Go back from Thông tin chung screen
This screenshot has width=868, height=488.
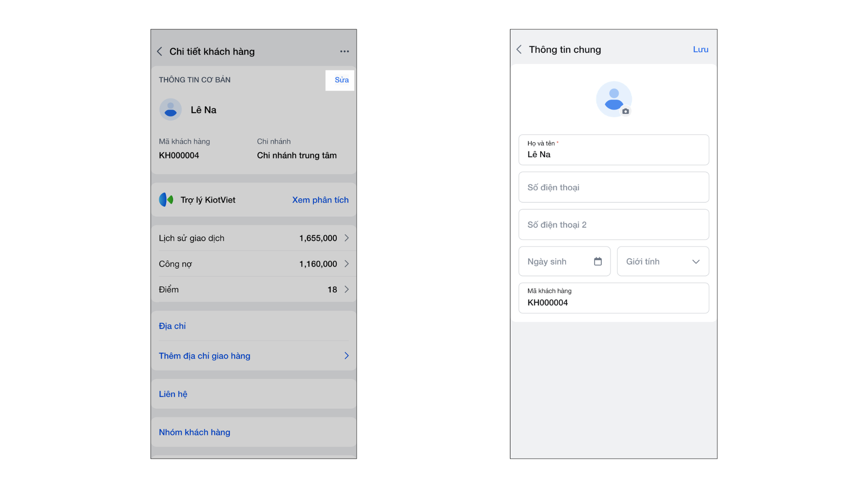pyautogui.click(x=519, y=49)
